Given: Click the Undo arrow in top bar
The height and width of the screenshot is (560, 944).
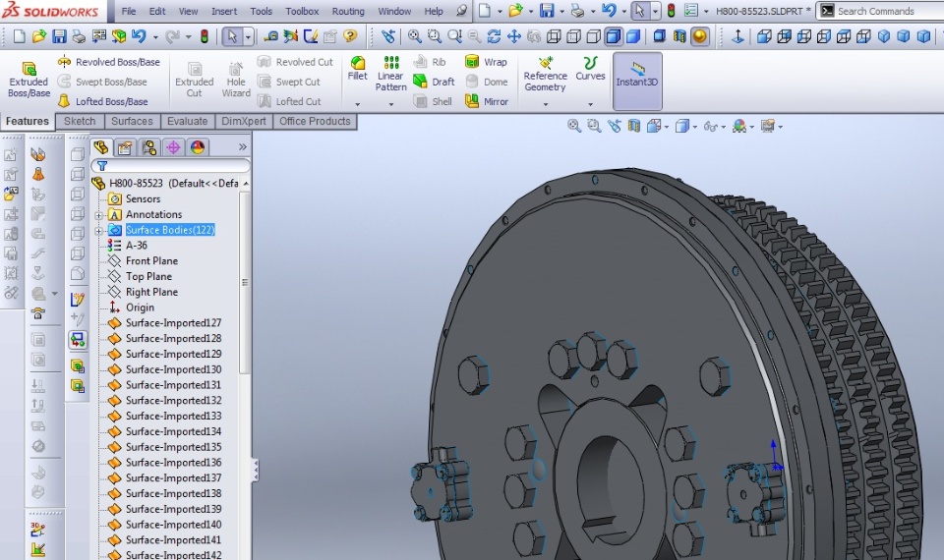Looking at the screenshot, I should click(609, 10).
